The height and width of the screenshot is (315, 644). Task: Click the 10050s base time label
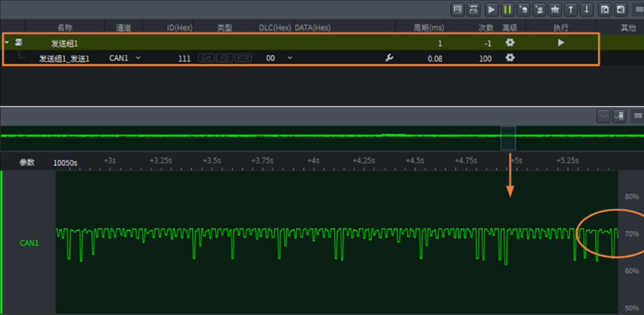click(x=66, y=163)
